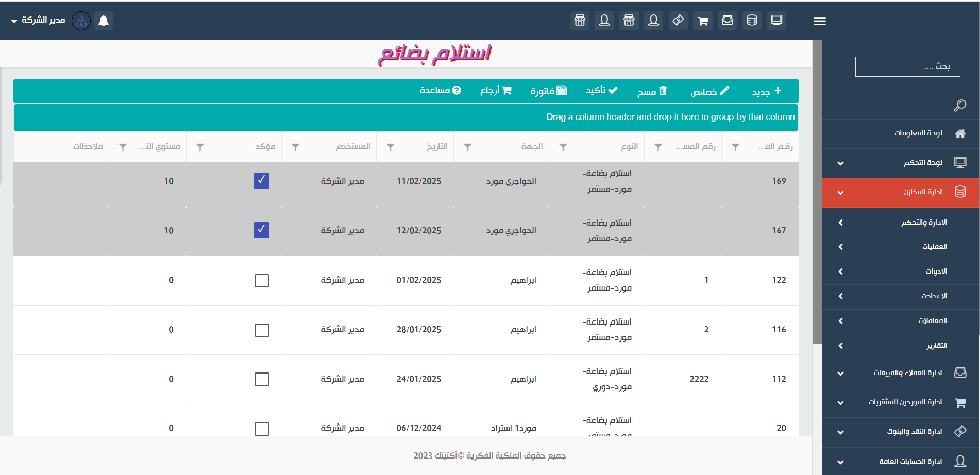The image size is (980, 475).
Task: Click the خصائص properties button
Action: pyautogui.click(x=709, y=91)
